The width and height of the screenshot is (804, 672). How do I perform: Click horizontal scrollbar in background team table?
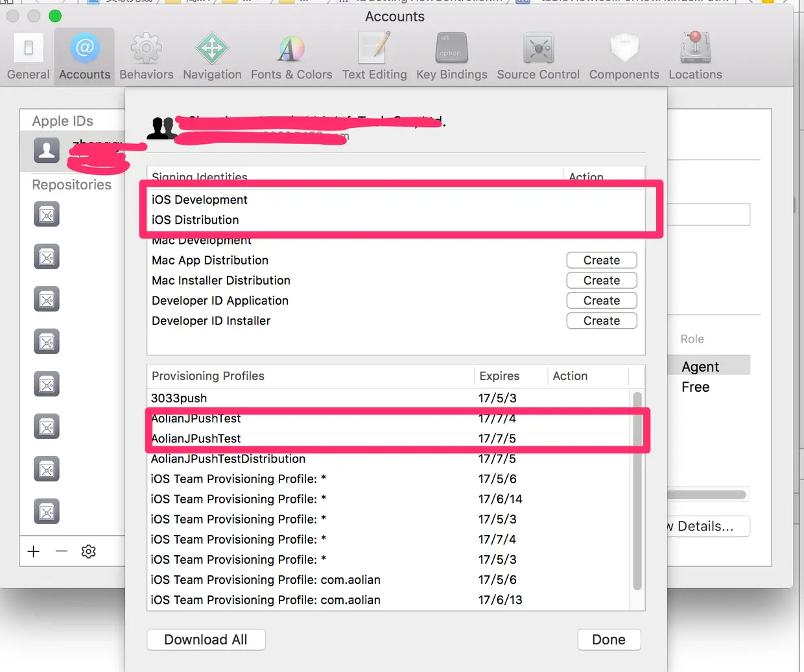click(x=707, y=495)
